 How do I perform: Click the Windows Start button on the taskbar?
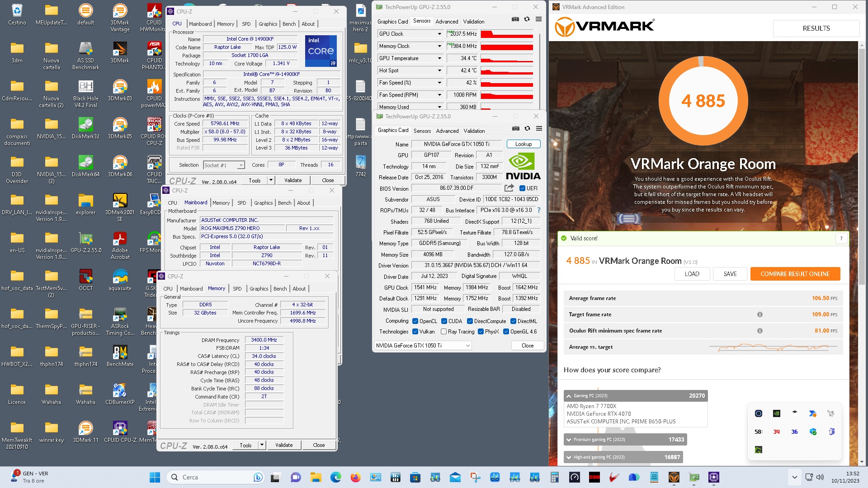pyautogui.click(x=155, y=477)
